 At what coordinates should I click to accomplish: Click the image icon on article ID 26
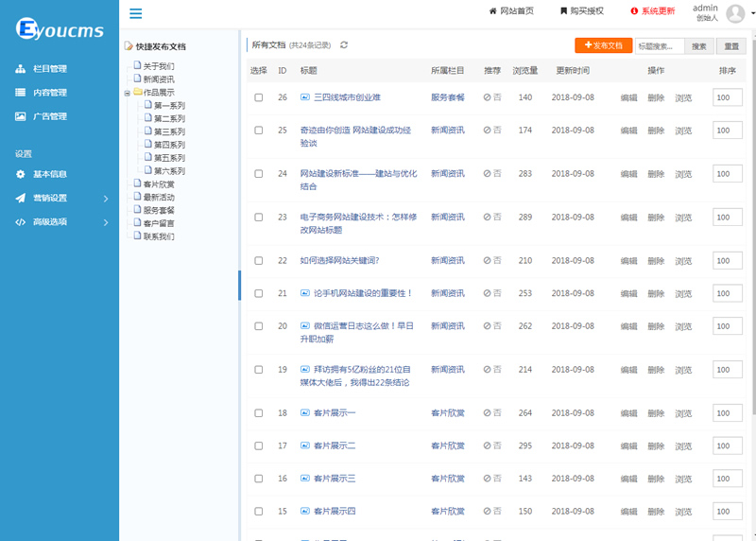pos(305,97)
